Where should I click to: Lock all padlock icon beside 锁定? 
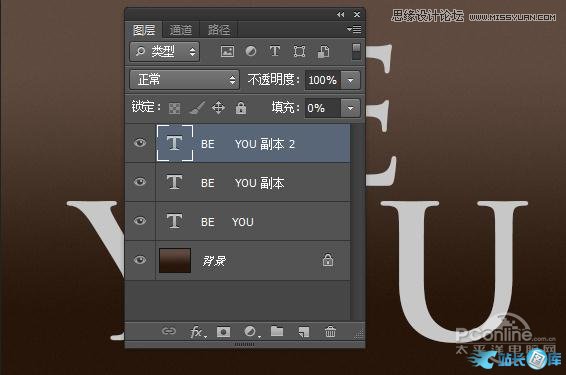pyautogui.click(x=241, y=108)
